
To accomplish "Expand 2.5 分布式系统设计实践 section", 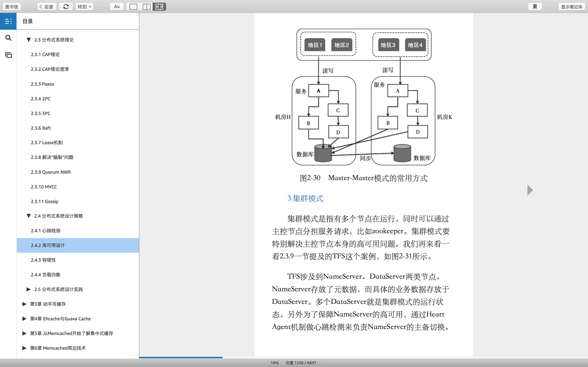I will [29, 289].
